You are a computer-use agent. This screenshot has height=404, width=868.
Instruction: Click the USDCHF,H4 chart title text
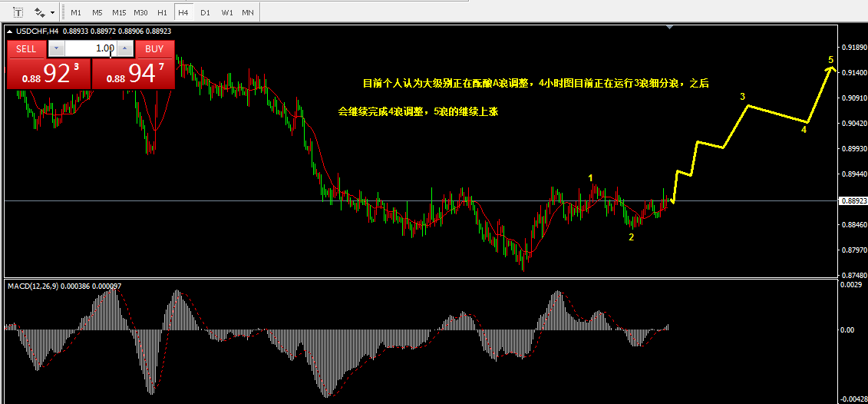38,31
